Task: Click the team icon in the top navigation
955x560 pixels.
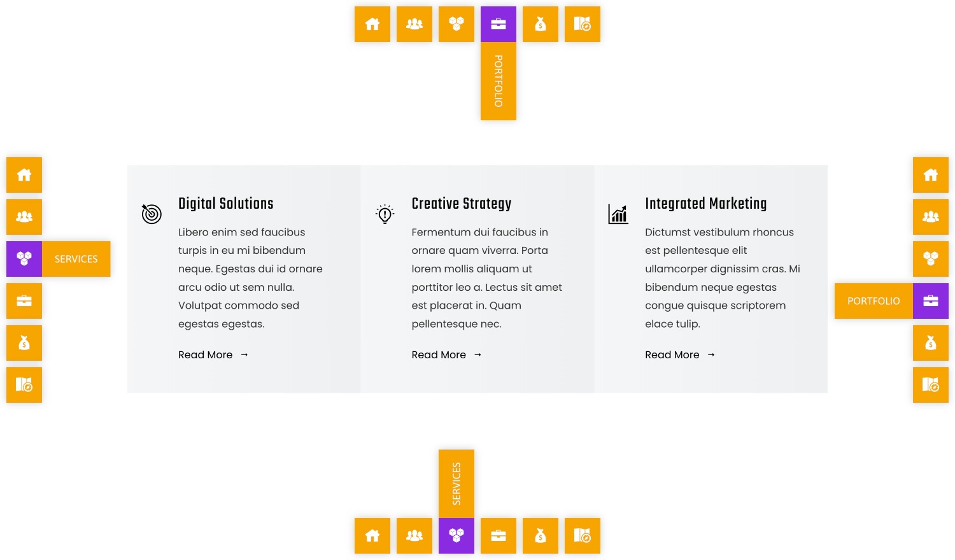Action: coord(414,24)
